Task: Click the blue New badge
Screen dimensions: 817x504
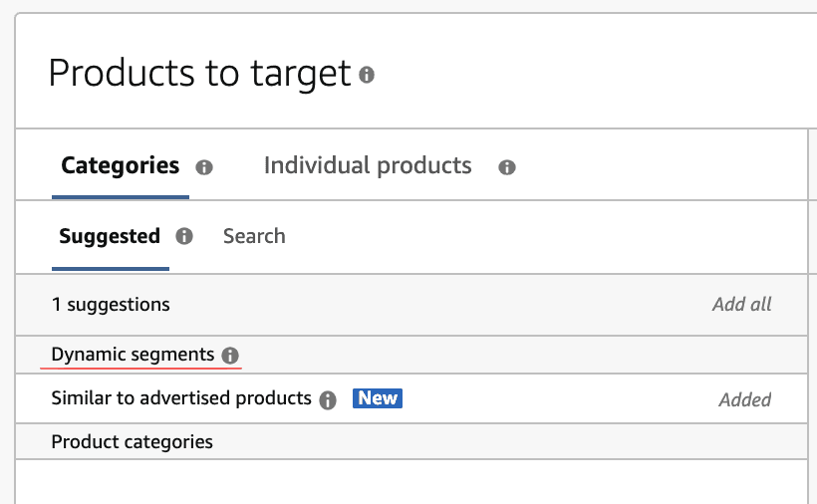Action: click(378, 398)
